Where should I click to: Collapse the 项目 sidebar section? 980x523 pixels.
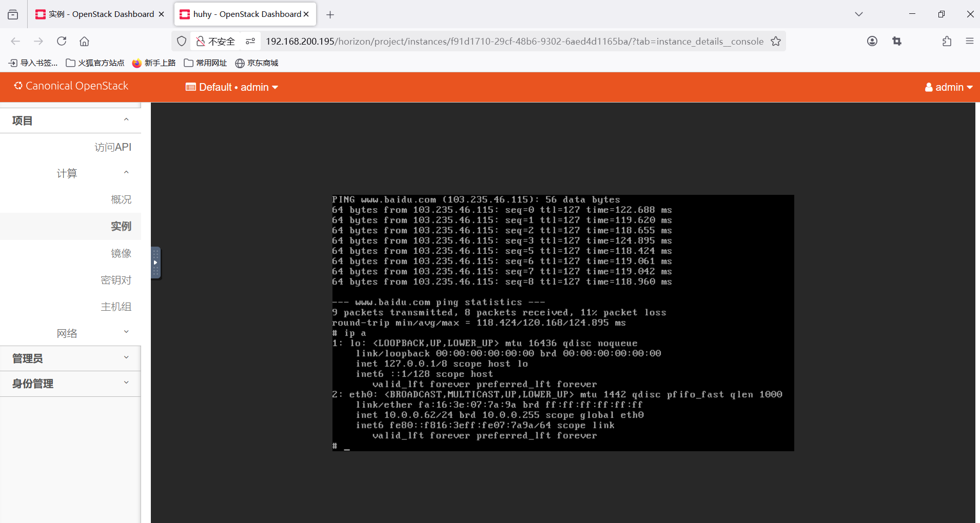(x=70, y=120)
